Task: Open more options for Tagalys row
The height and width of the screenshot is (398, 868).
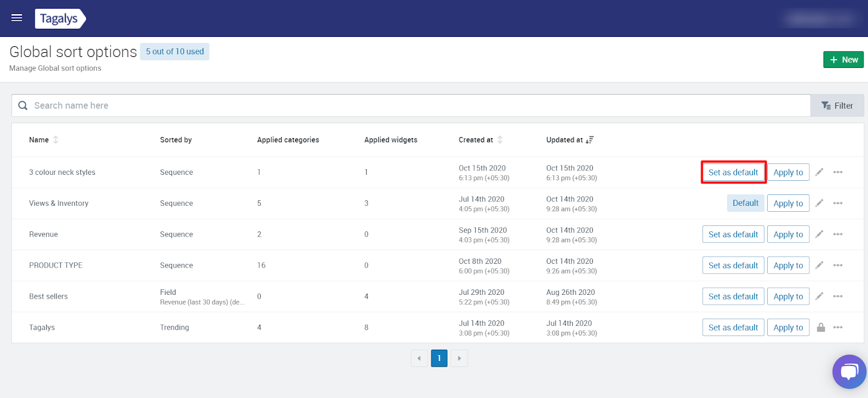Action: [x=838, y=327]
